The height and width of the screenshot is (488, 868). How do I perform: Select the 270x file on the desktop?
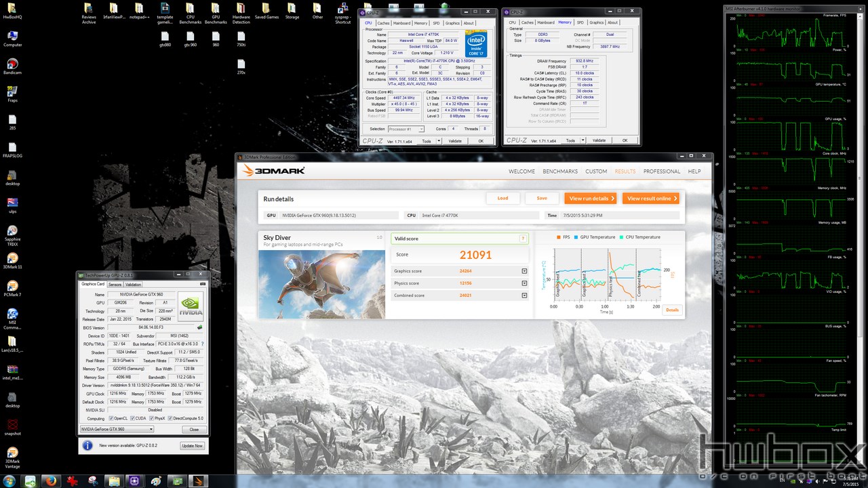point(241,66)
